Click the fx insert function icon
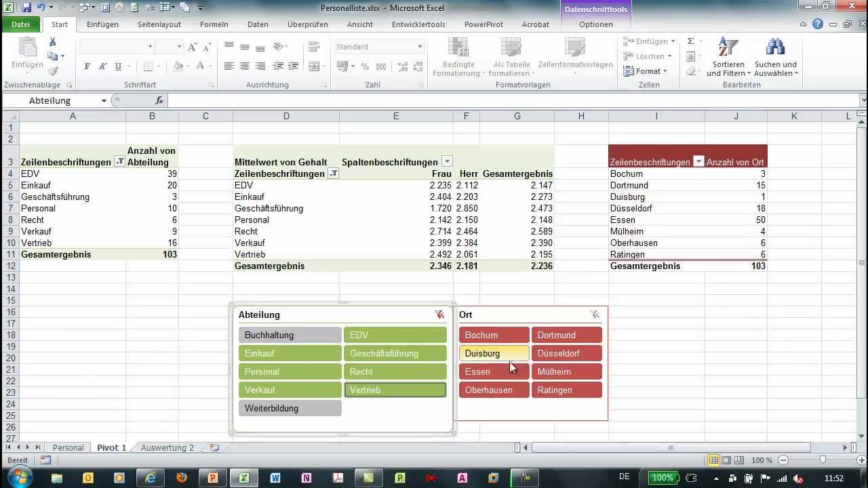The image size is (868, 488). pyautogui.click(x=159, y=100)
